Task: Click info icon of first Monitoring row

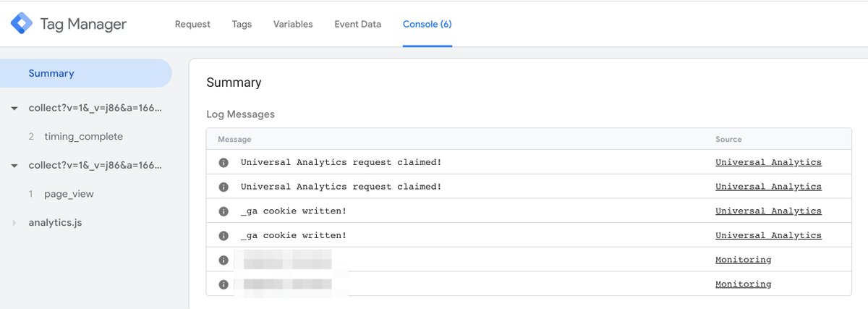Action: [224, 260]
